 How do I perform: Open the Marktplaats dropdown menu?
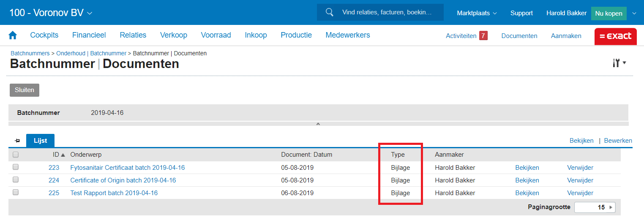point(477,13)
